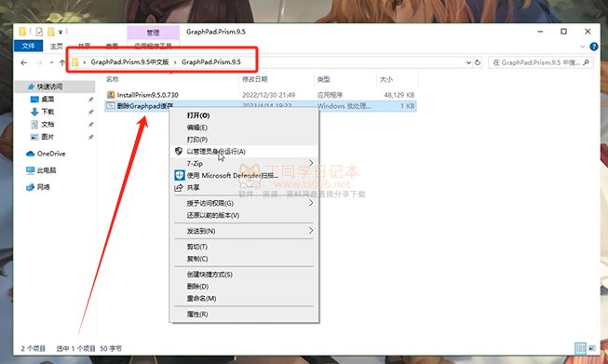Image resolution: width=608 pixels, height=364 pixels.
Task: Open recent locations dropdown arrow
Action: 51,62
